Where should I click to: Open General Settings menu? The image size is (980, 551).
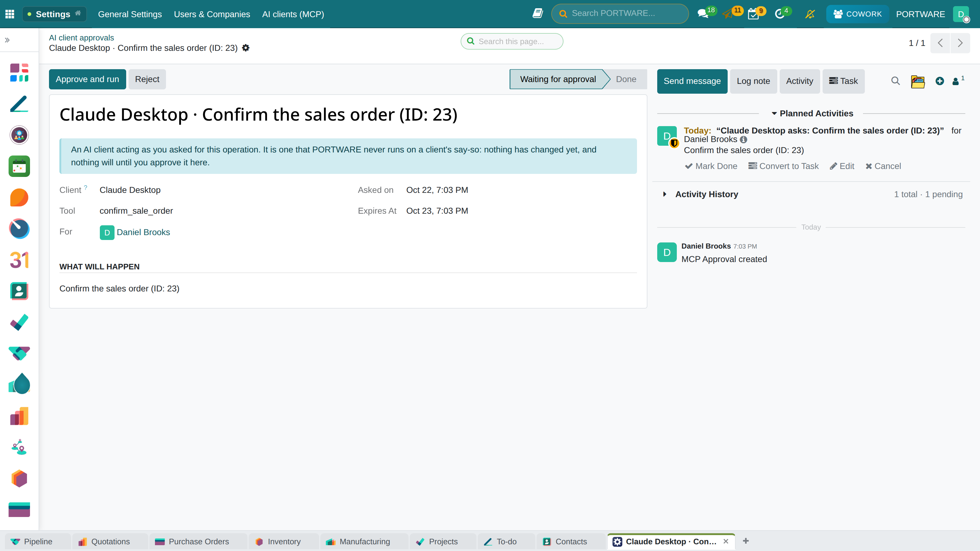[x=130, y=14]
